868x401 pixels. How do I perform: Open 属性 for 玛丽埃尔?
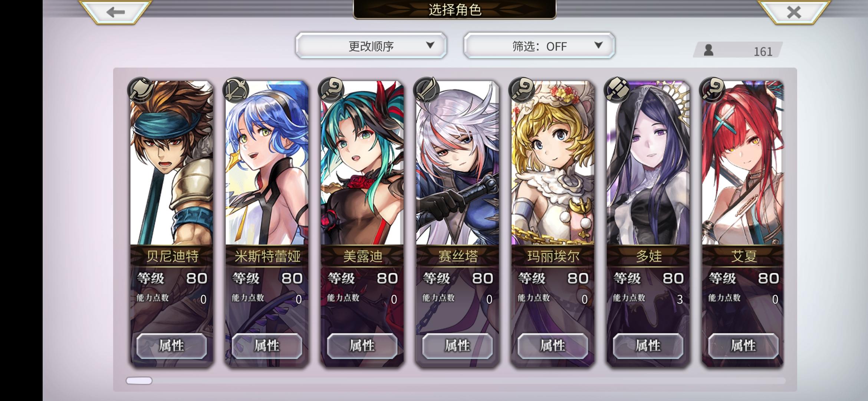click(553, 346)
